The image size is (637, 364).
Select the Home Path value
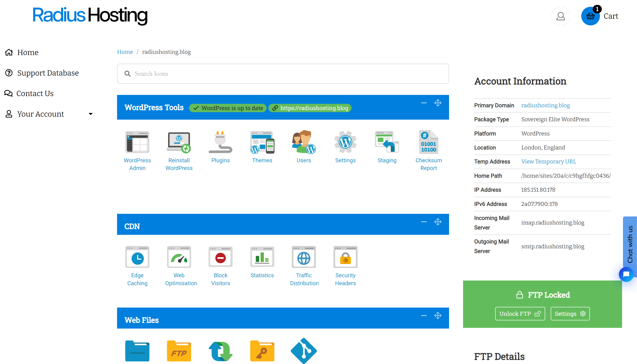point(566,176)
